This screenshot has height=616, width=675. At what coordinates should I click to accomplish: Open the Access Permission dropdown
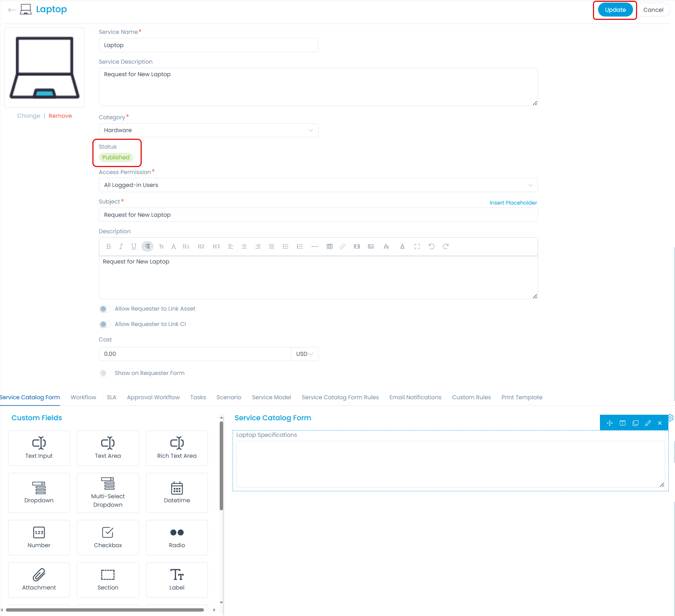click(530, 185)
